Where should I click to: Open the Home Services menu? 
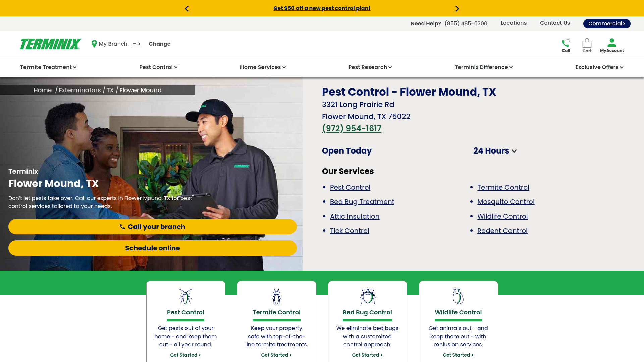click(263, 67)
